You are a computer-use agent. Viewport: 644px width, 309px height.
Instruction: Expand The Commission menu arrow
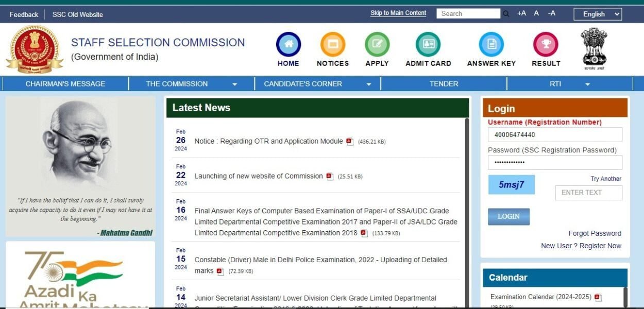[x=235, y=84]
